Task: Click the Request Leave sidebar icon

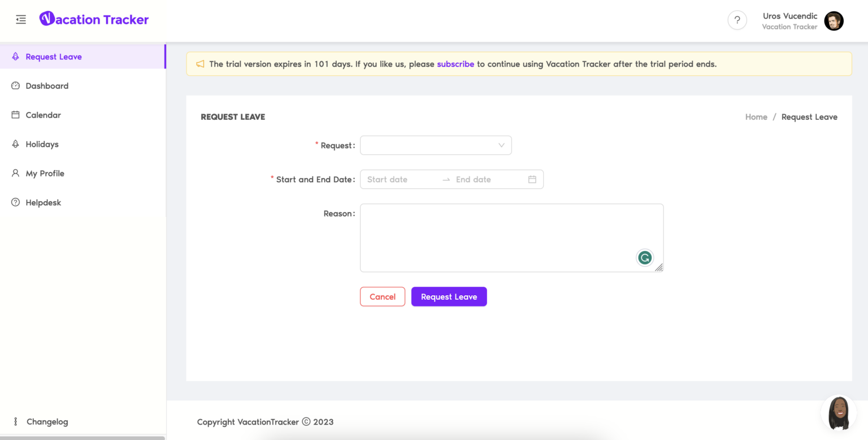Action: 15,57
